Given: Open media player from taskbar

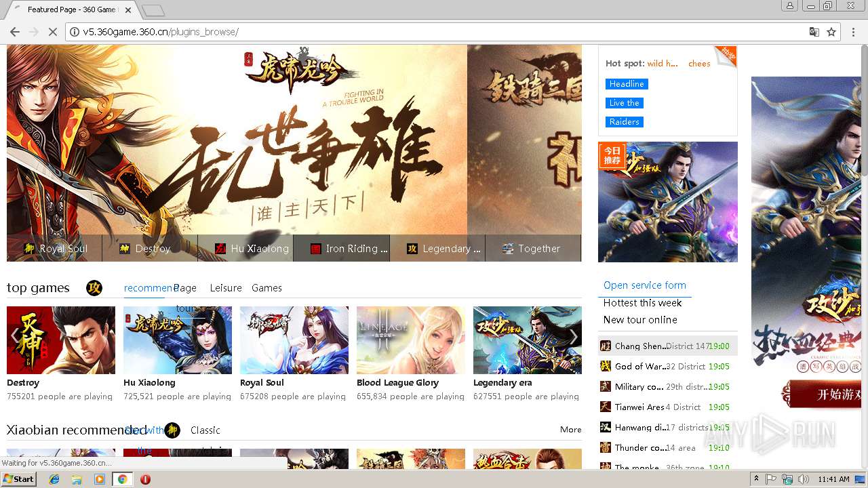Looking at the screenshot, I should [100, 479].
